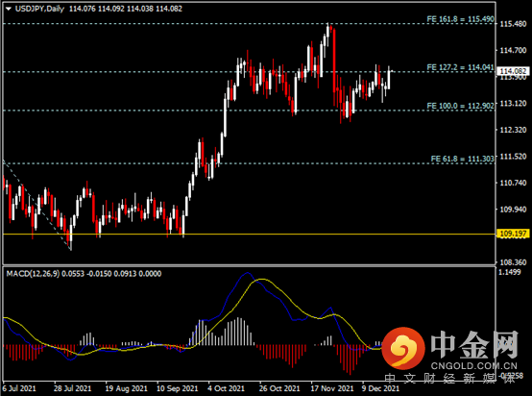Click the 115.480 price scale label
The image size is (532, 396).
[514, 24]
